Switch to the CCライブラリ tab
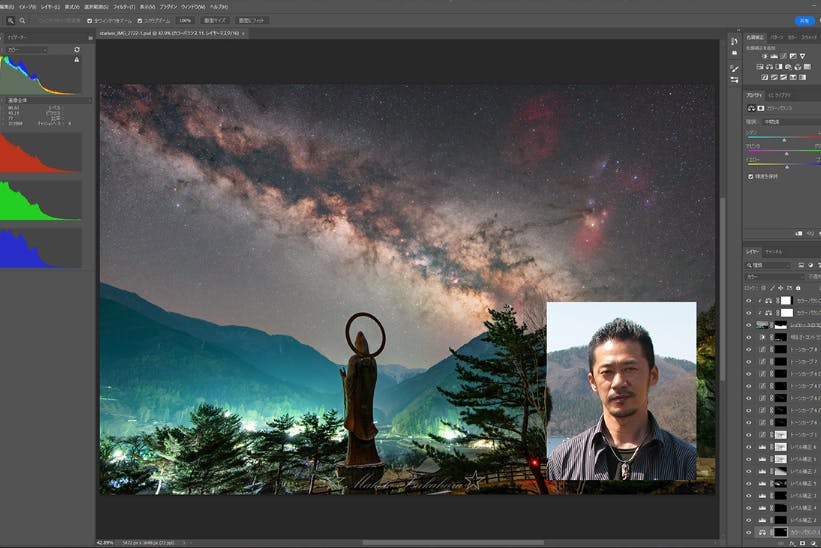 point(779,95)
